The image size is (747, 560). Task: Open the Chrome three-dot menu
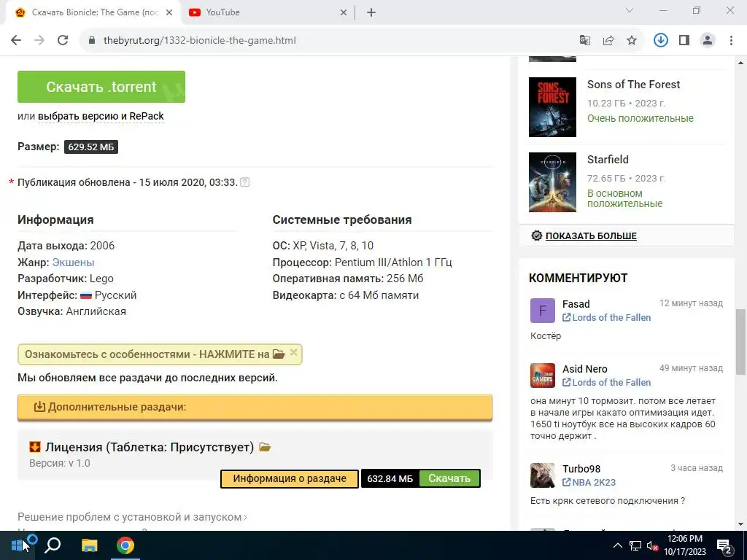[x=731, y=41]
